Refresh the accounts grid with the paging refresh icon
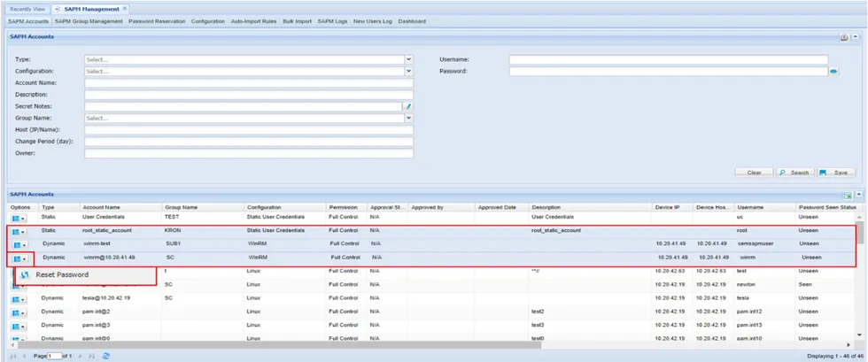This screenshot has width=868, height=362. click(105, 355)
